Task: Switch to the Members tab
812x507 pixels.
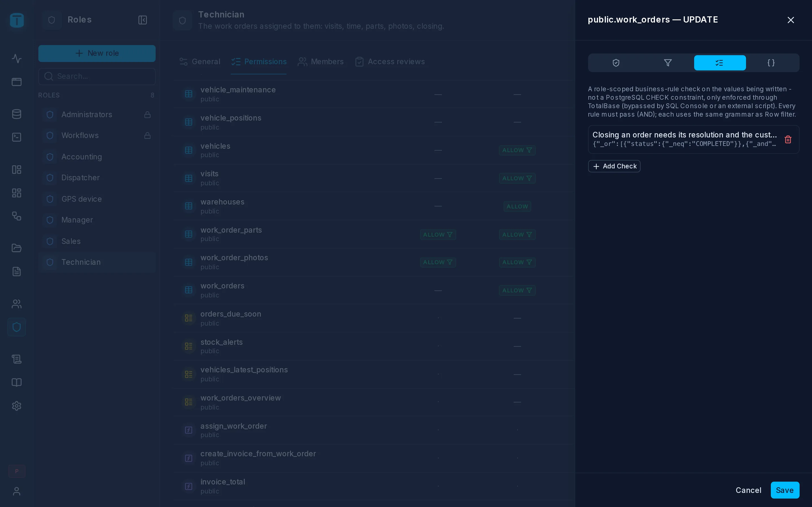Action: click(x=321, y=62)
